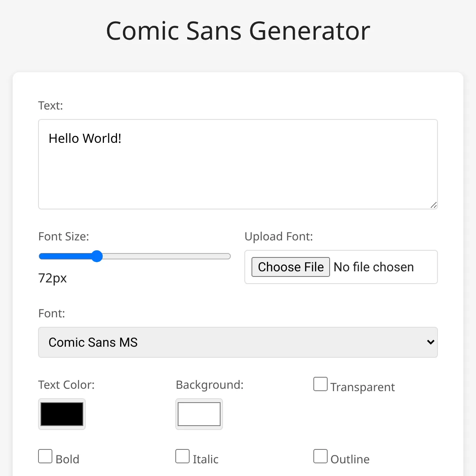Open the black Text Color swatch
This screenshot has width=476, height=476.
point(62,414)
